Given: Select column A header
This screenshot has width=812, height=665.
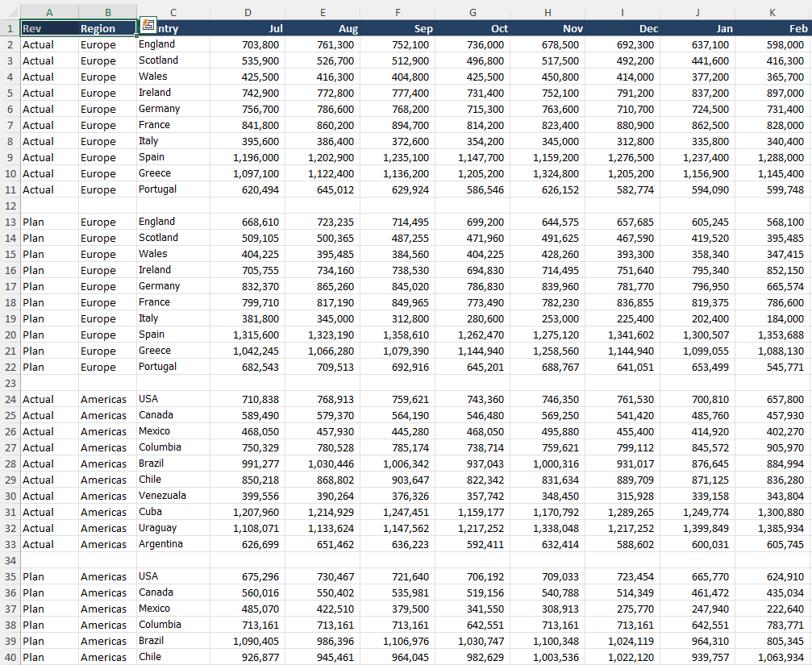Looking at the screenshot, I should click(x=50, y=12).
